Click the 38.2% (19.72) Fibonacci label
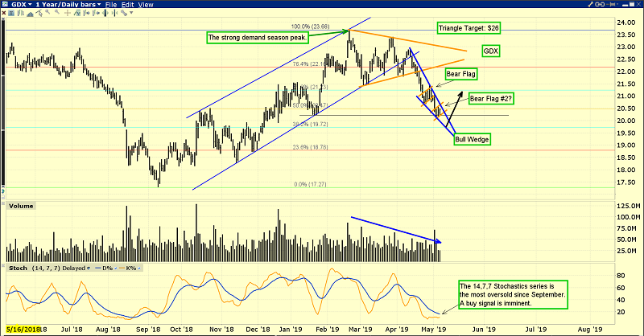The height and width of the screenshot is (336, 644). click(310, 124)
